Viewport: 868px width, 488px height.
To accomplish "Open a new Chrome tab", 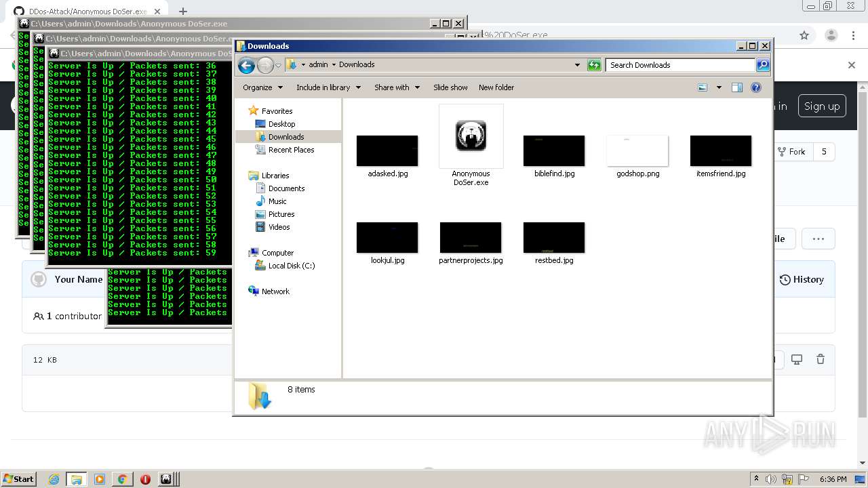I will 182,12.
